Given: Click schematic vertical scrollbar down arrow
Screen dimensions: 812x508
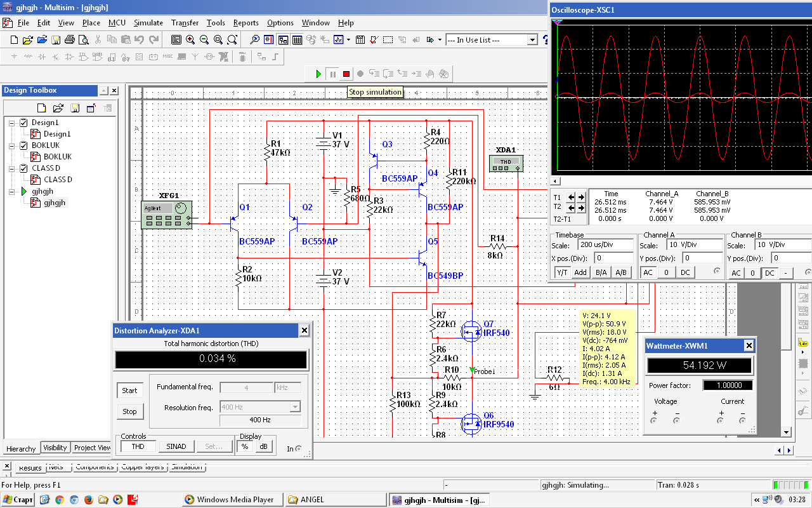Looking at the screenshot, I should point(787,432).
